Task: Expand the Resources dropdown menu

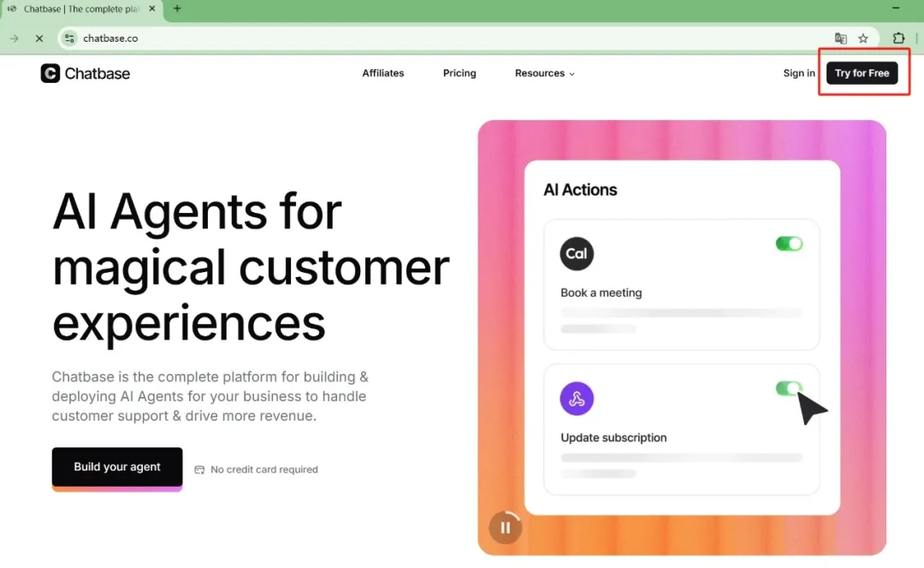Action: click(x=544, y=73)
